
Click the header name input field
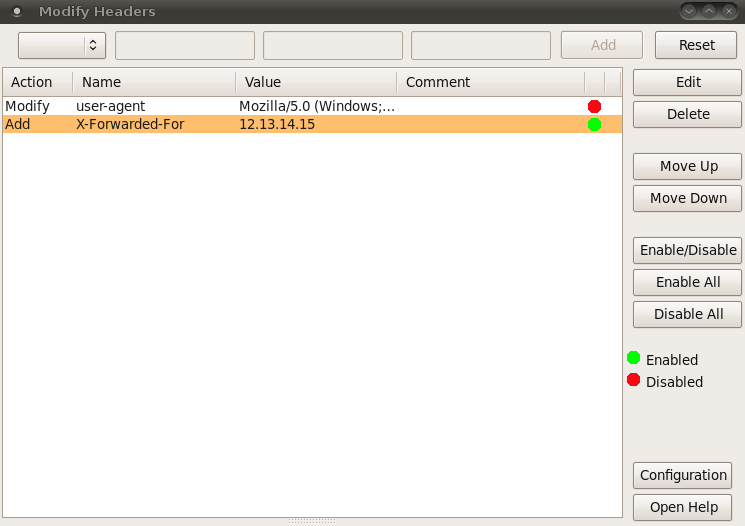click(x=185, y=45)
